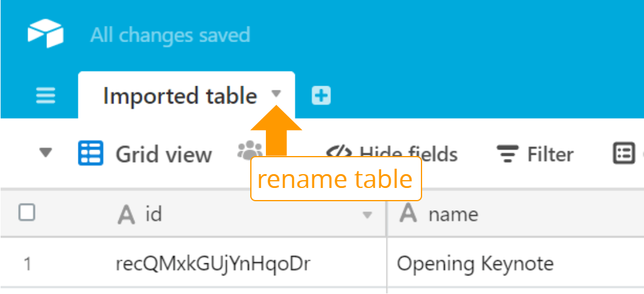Select the recQMxkGUjYnHqoDr id cell

point(213,263)
